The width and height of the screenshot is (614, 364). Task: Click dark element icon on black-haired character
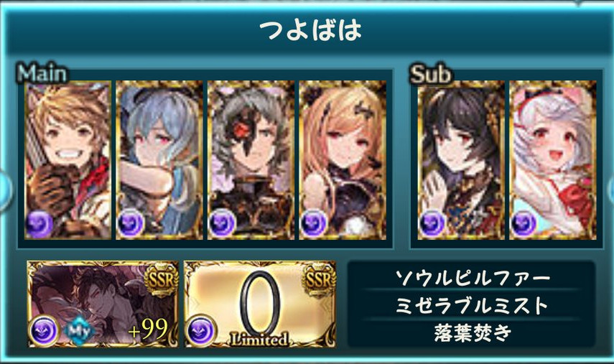pyautogui.click(x=432, y=224)
